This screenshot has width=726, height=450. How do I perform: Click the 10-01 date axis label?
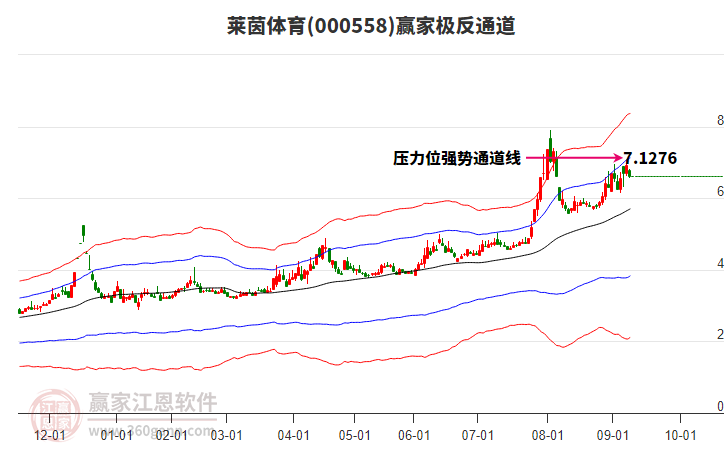pos(680,435)
